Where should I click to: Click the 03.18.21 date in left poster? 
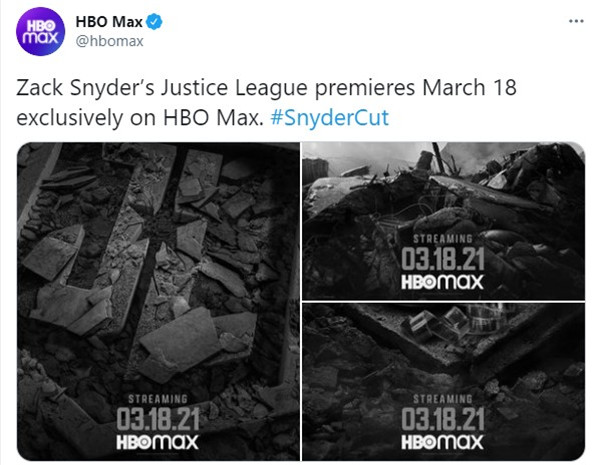pos(158,419)
